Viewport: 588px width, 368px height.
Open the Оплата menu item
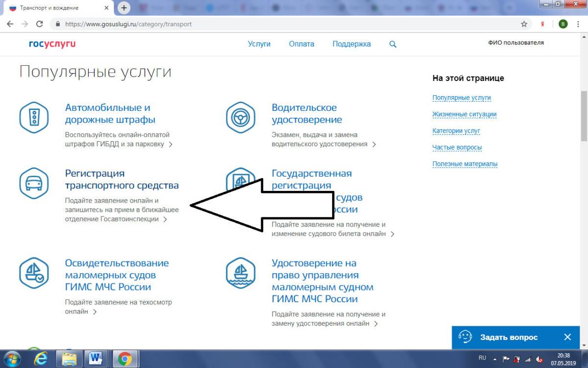(x=301, y=44)
